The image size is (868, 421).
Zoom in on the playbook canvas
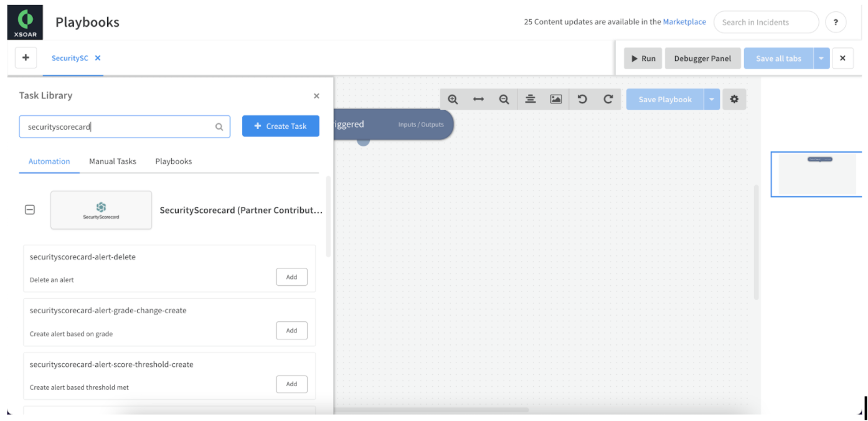pyautogui.click(x=453, y=99)
